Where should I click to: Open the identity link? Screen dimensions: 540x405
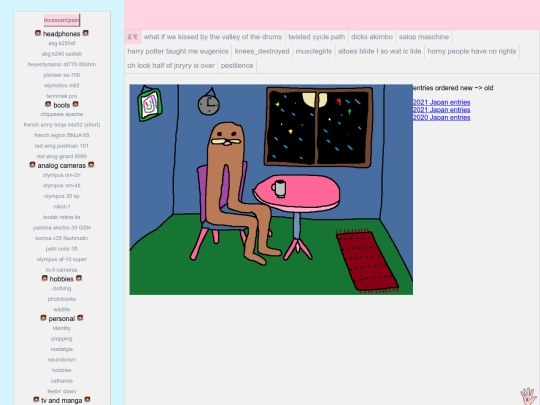(62, 328)
